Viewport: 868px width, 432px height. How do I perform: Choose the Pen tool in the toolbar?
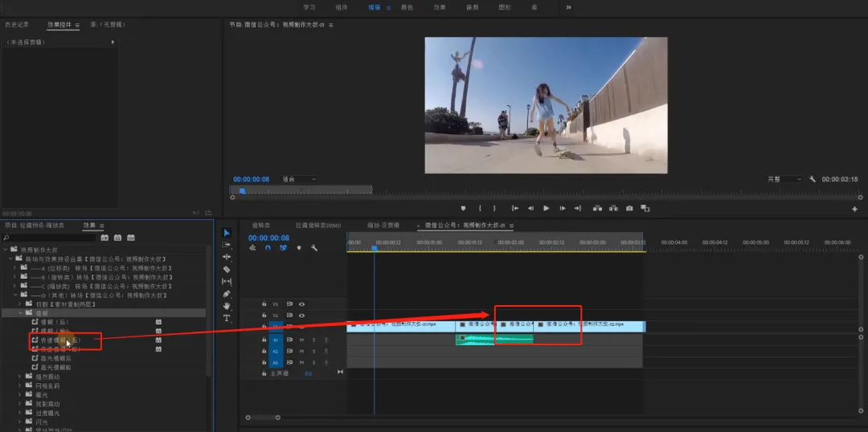point(227,294)
